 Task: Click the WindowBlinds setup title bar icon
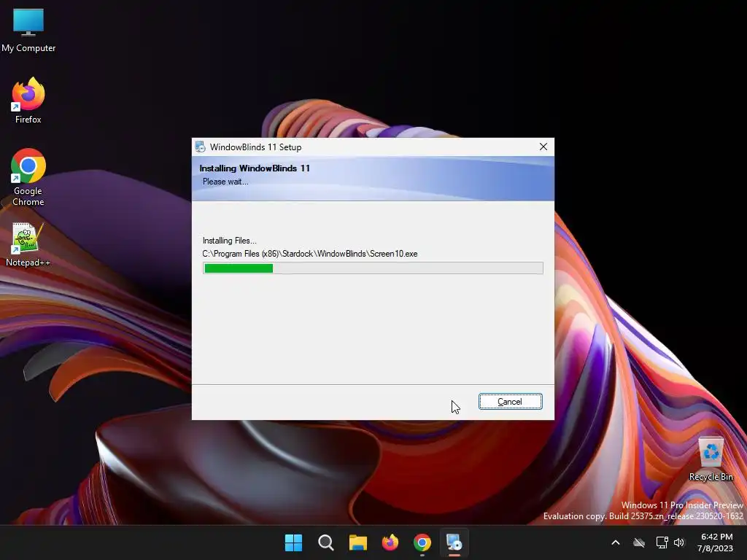pyautogui.click(x=200, y=147)
